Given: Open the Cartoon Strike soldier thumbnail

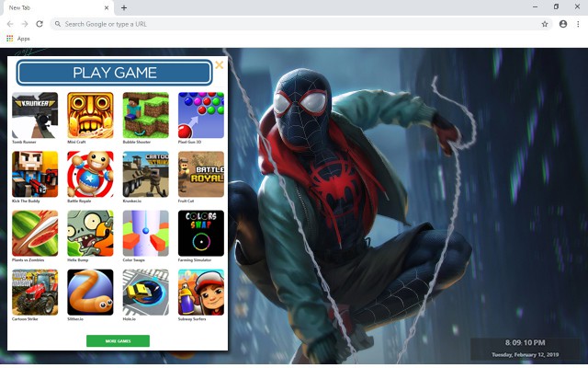Looking at the screenshot, I should 146,174.
